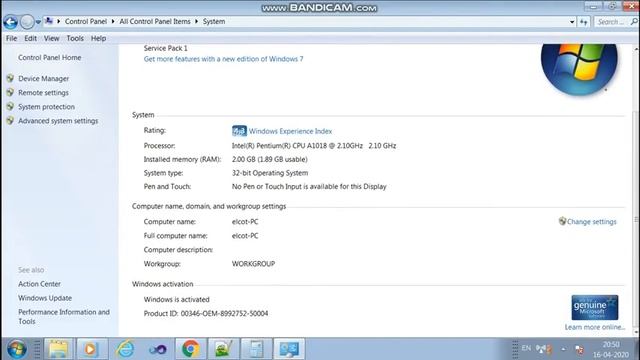Screen dimensions: 640x360
Task: Click the Forward navigation arrow
Action: click(27, 22)
